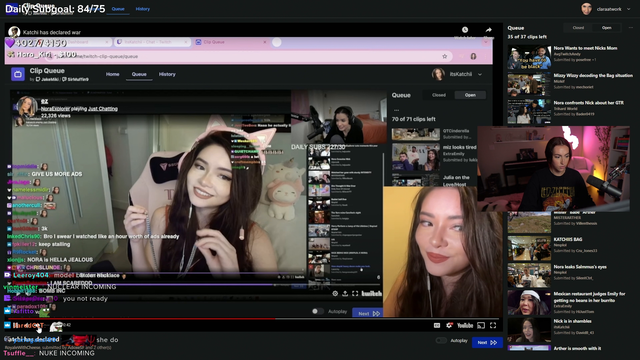Open the YouTube player settings gear

pyautogui.click(x=449, y=325)
